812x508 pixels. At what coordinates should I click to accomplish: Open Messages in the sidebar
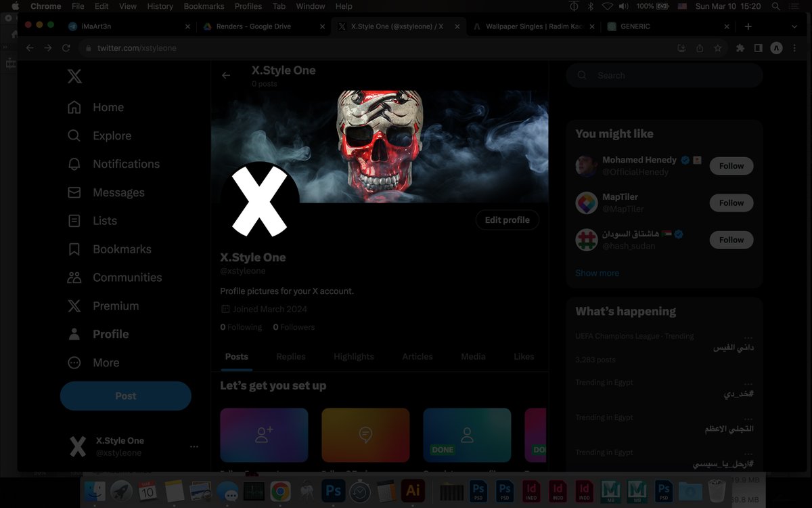(x=106, y=192)
